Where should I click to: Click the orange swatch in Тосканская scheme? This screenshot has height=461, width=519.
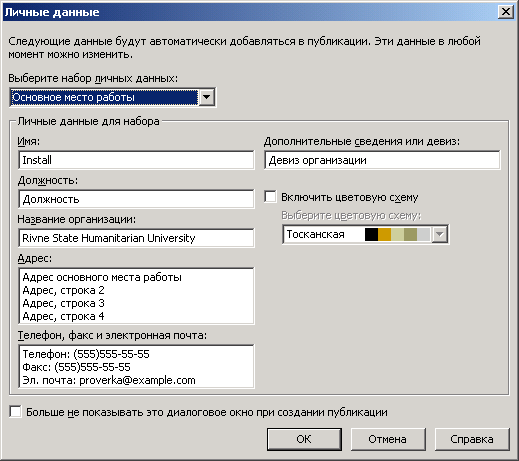384,234
